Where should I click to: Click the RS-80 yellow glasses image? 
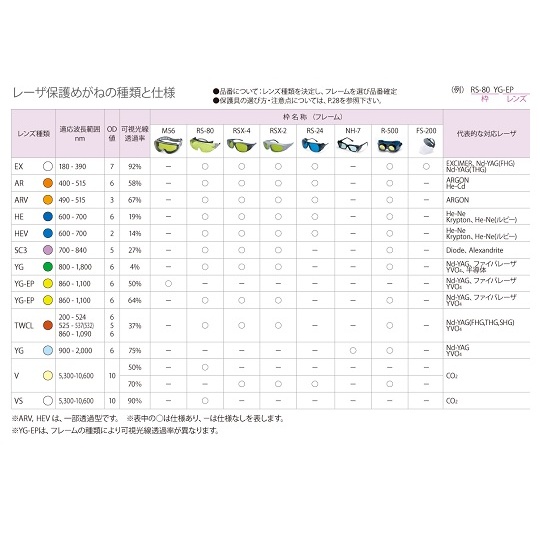[x=205, y=145]
